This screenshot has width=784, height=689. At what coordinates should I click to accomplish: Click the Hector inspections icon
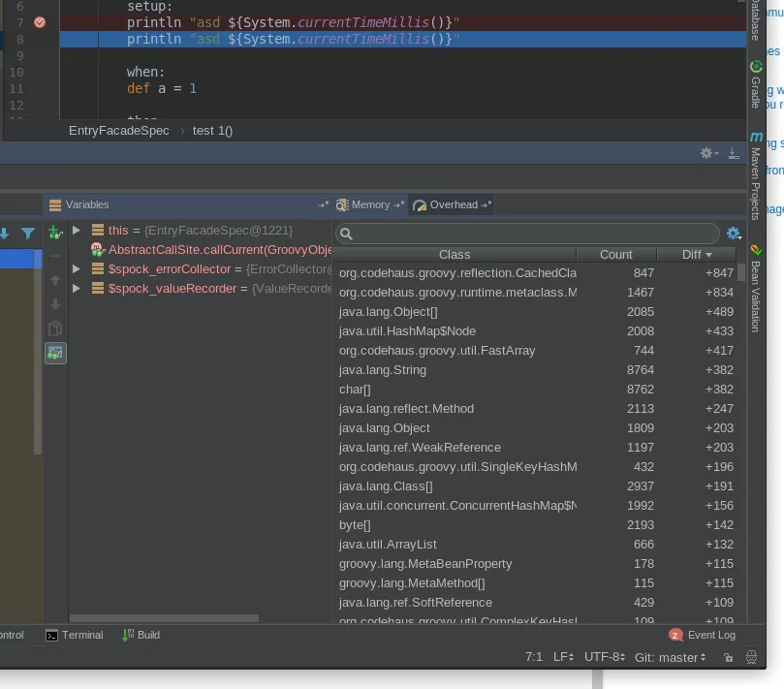click(751, 657)
